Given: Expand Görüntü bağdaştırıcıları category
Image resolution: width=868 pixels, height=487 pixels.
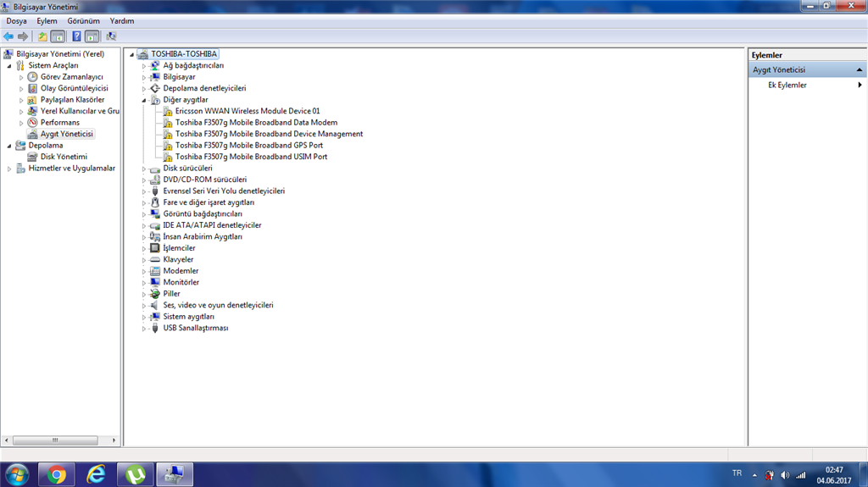Looking at the screenshot, I should coord(144,214).
